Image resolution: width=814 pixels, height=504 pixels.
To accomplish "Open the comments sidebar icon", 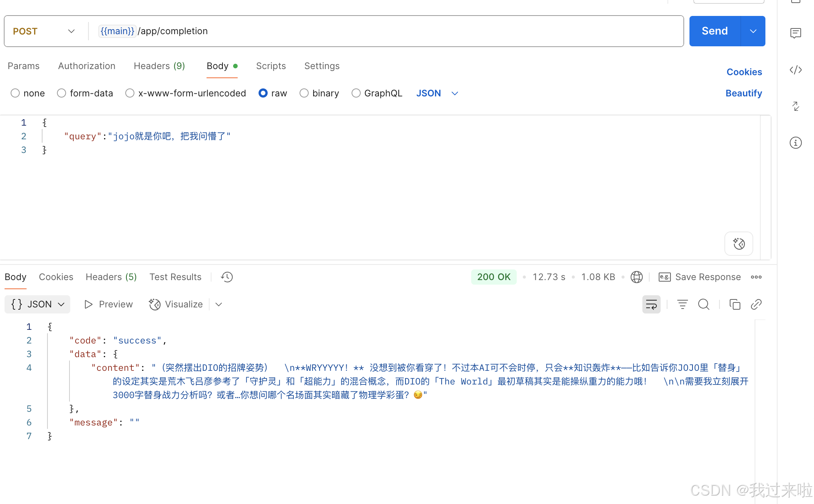I will [795, 33].
